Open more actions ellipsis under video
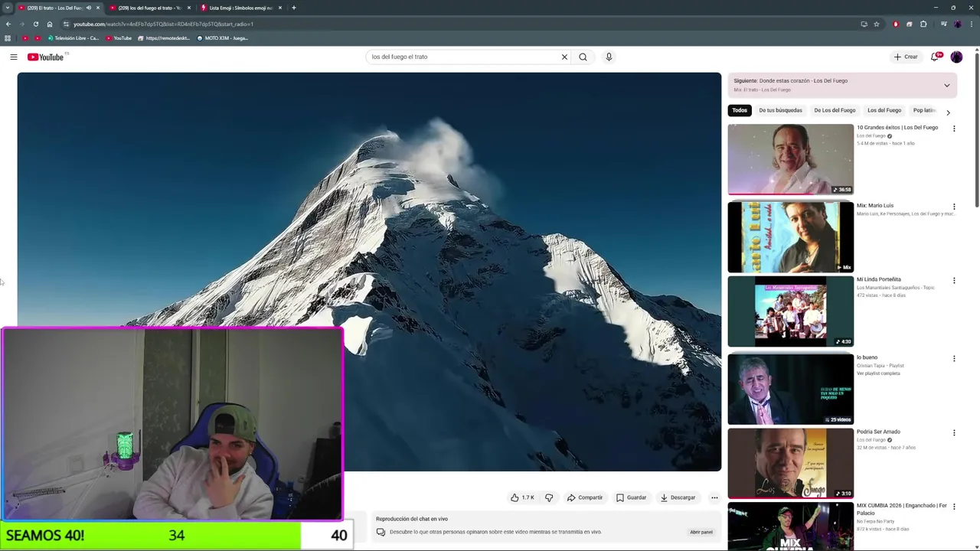980x551 pixels. [x=714, y=497]
